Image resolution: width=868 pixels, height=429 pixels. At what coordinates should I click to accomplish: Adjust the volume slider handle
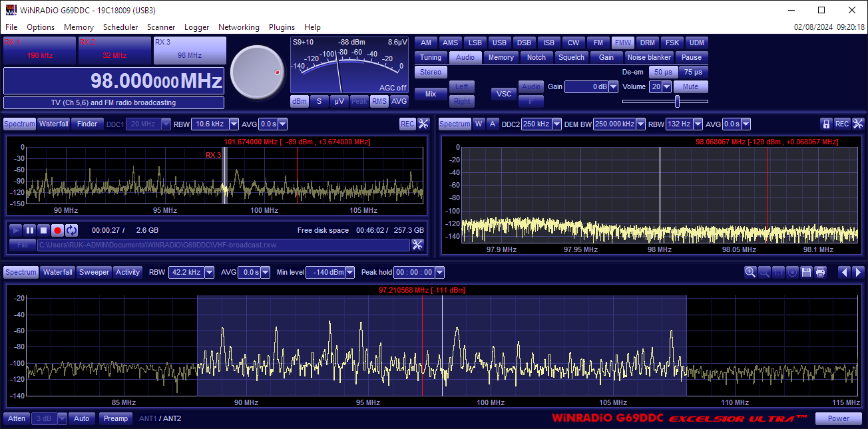pos(677,101)
